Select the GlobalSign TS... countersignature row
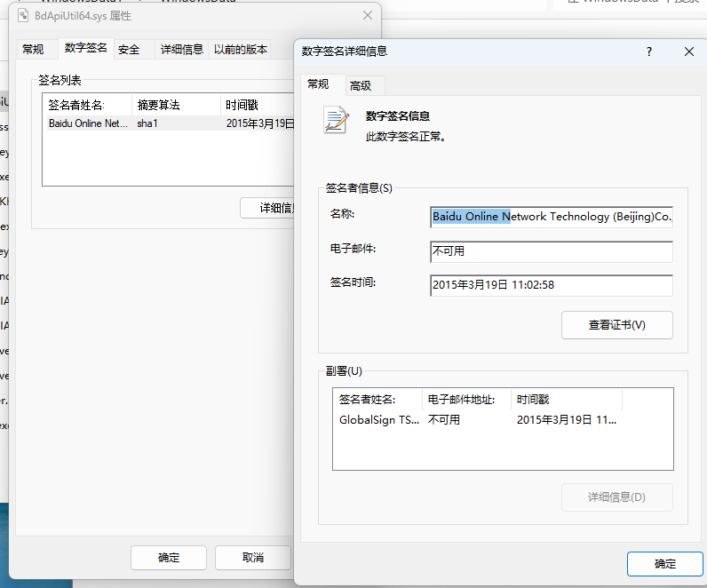 [478, 420]
